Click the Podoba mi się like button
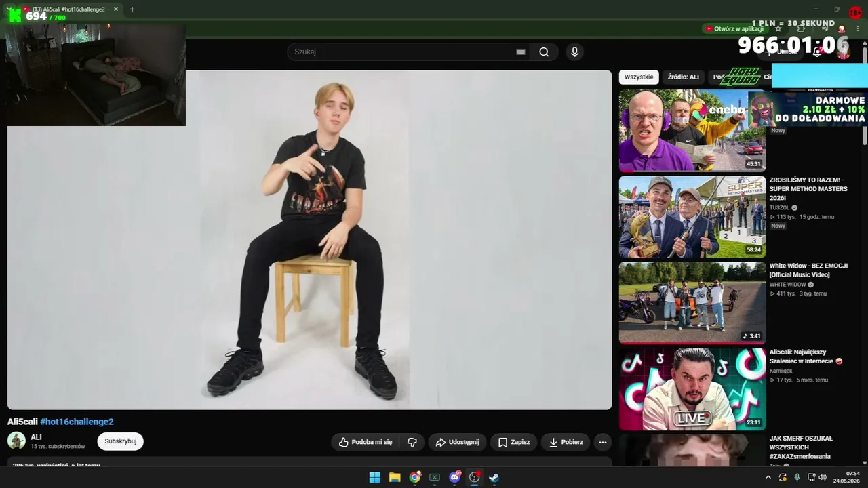 [366, 442]
